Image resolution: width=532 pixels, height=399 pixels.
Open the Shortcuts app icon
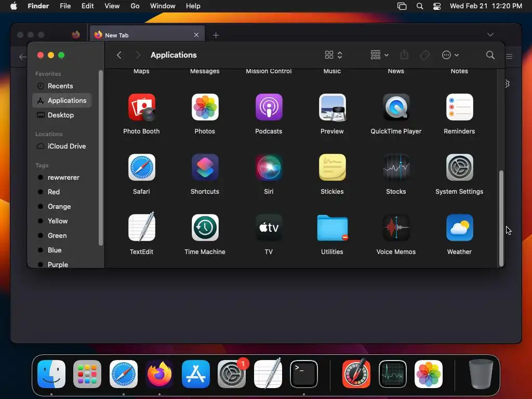pyautogui.click(x=205, y=168)
